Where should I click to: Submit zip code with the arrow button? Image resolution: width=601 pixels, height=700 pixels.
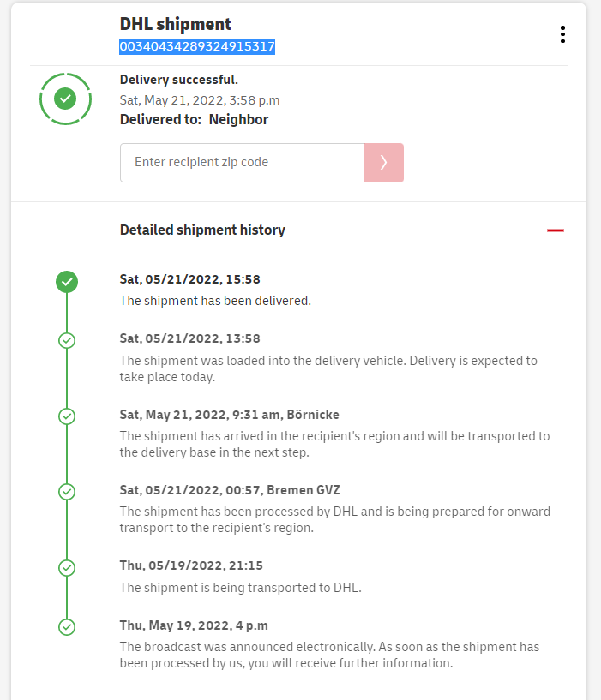click(x=383, y=163)
